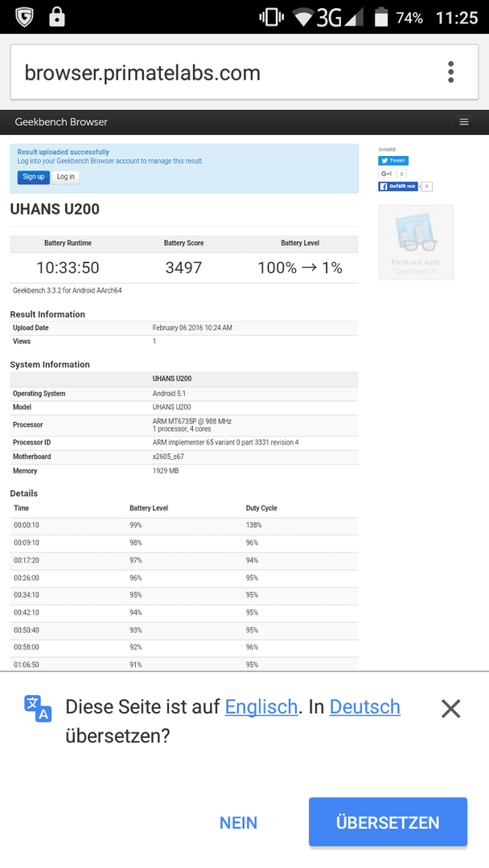Tap the vibrate mode status icon
The height and width of the screenshot is (868, 489).
pos(271,18)
